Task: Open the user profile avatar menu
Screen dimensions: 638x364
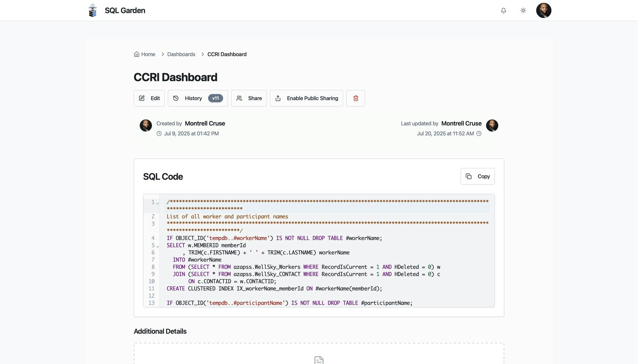Action: click(x=544, y=11)
